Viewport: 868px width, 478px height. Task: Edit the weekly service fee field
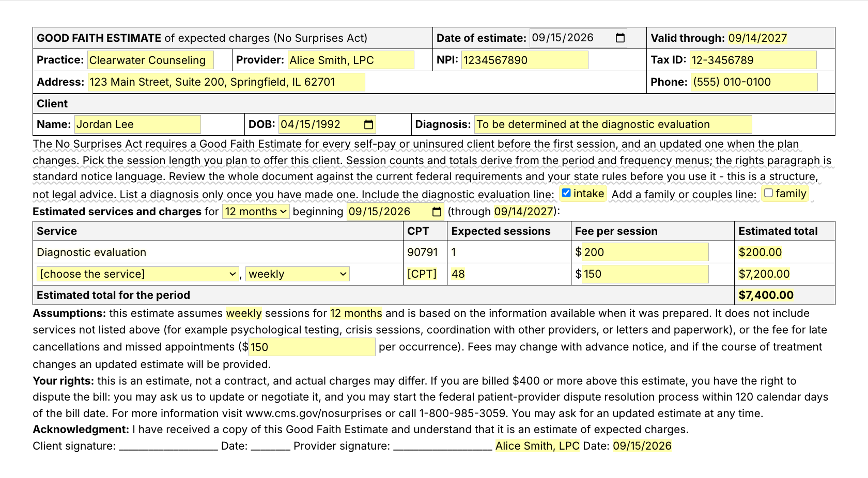645,274
